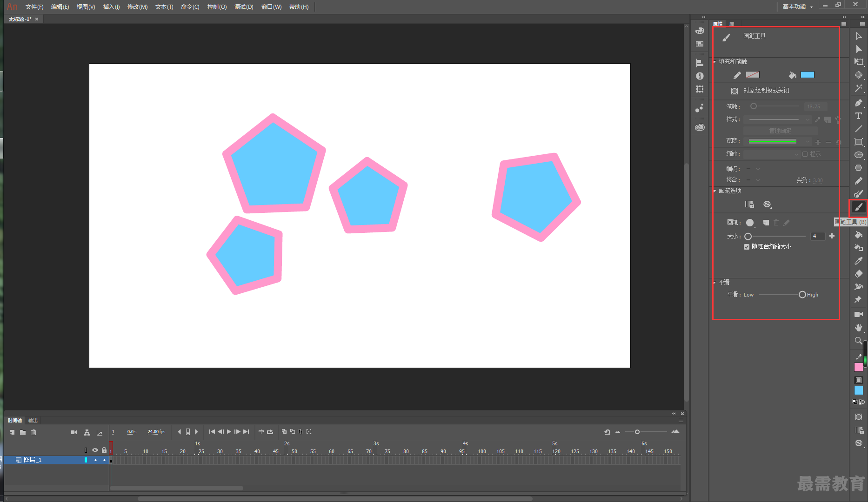
Task: Click the delete layer trash icon
Action: [x=33, y=432]
